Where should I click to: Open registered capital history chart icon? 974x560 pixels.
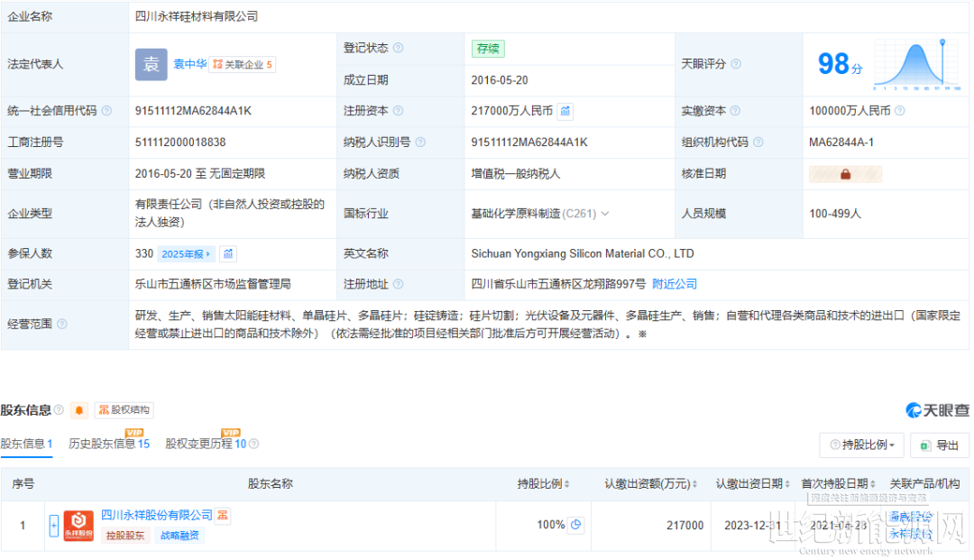pyautogui.click(x=565, y=111)
